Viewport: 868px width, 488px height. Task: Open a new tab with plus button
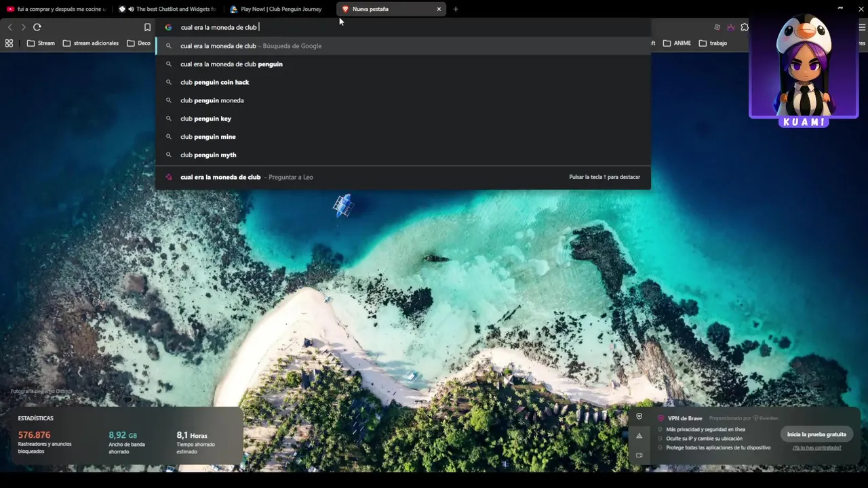click(x=456, y=9)
